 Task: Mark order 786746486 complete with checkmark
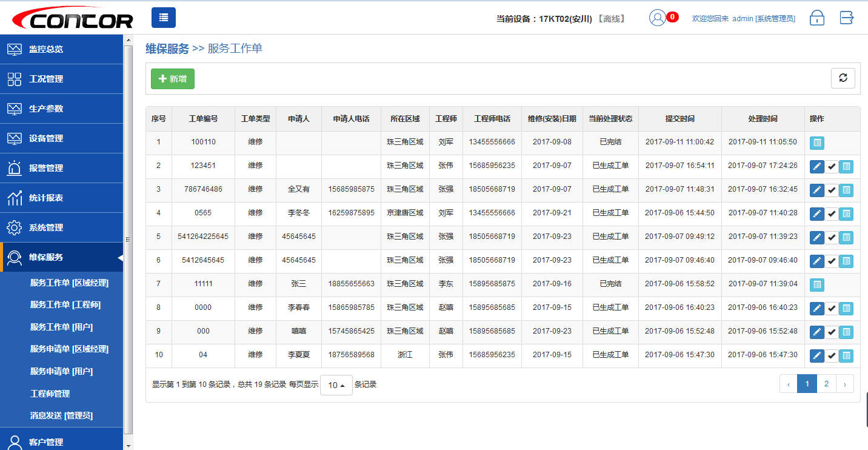[832, 190]
